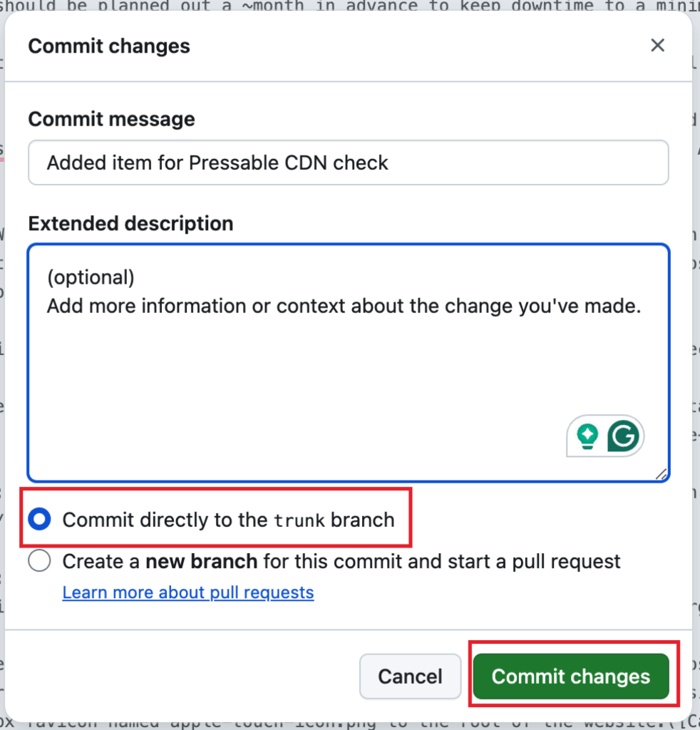The height and width of the screenshot is (730, 700).
Task: Focus the Commit message input field
Action: click(348, 163)
